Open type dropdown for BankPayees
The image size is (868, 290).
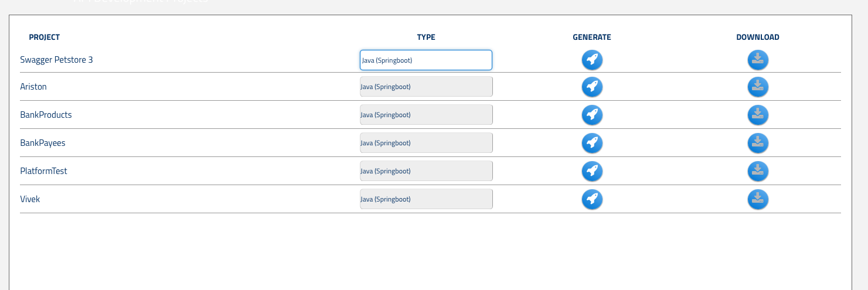[426, 143]
